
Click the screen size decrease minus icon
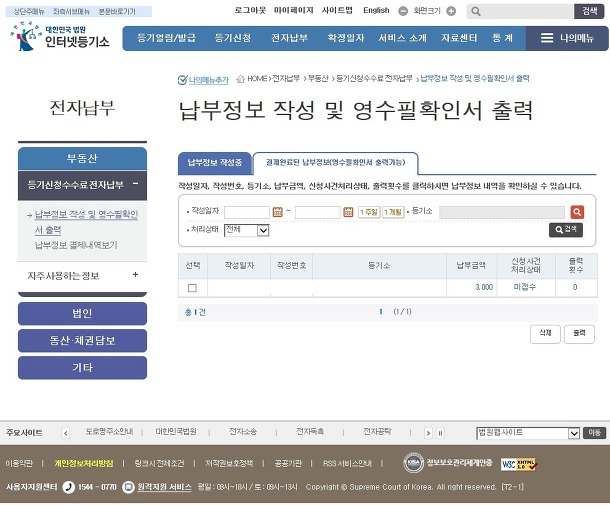(403, 11)
